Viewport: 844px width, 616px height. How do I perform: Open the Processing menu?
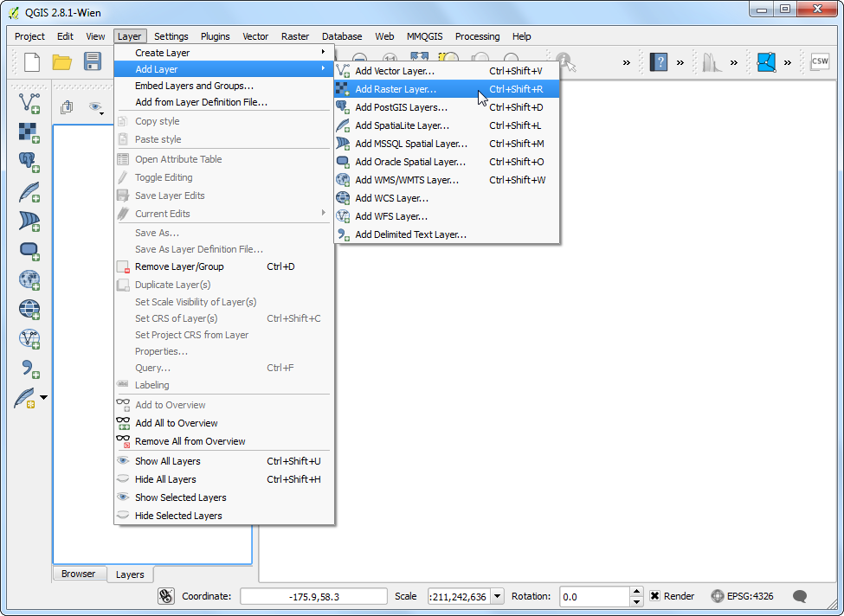click(x=478, y=36)
